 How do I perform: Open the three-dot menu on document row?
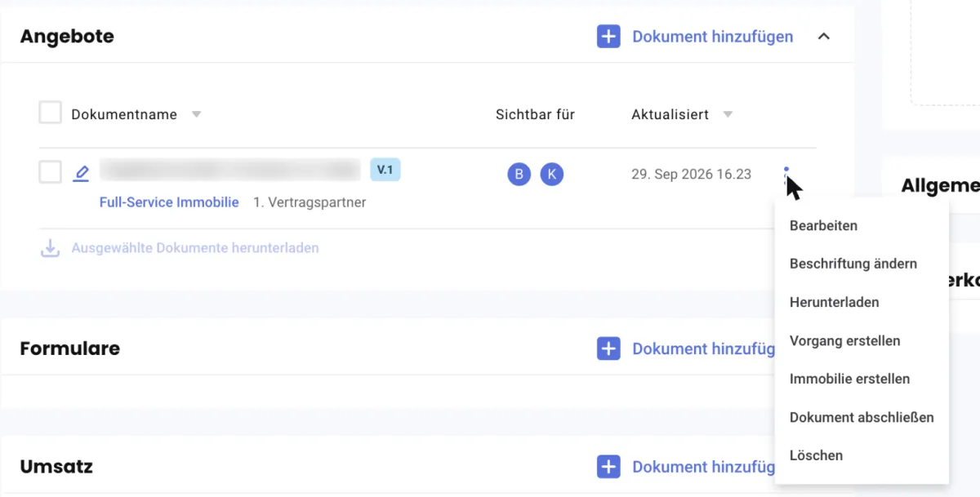[x=786, y=174]
